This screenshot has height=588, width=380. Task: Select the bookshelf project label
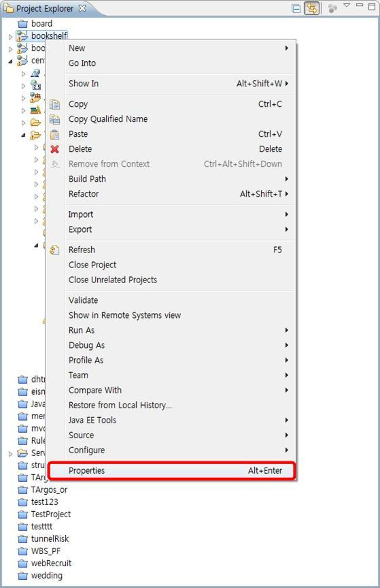point(49,36)
